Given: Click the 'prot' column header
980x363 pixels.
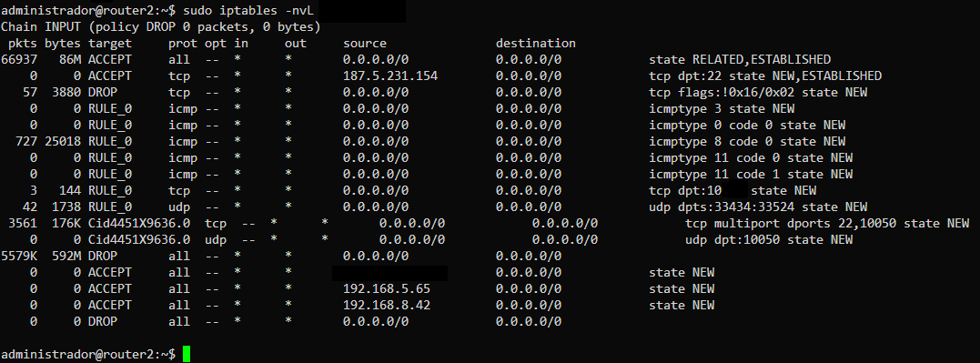Looking at the screenshot, I should point(183,44).
